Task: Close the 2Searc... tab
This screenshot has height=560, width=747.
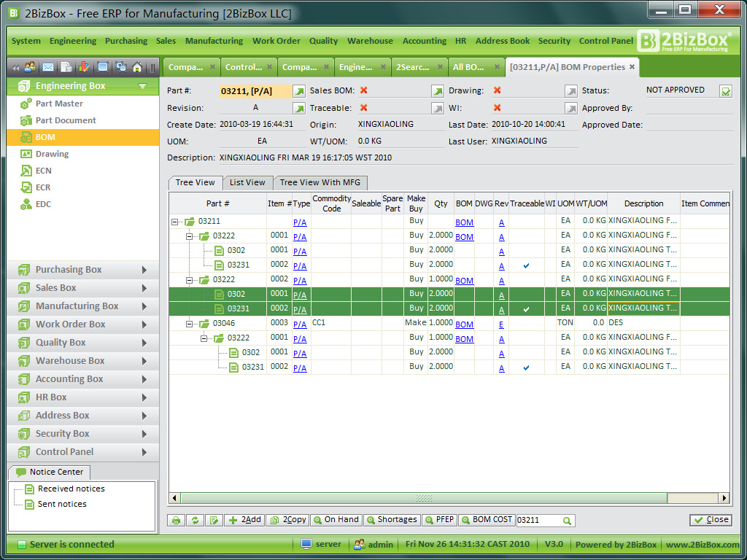Action: 440,67
